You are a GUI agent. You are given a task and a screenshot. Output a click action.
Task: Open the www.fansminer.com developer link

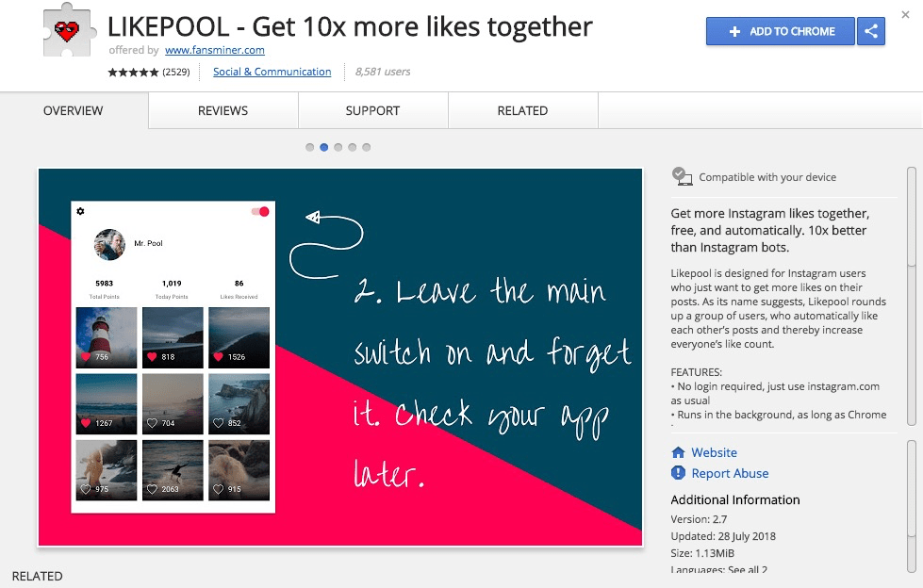[215, 51]
